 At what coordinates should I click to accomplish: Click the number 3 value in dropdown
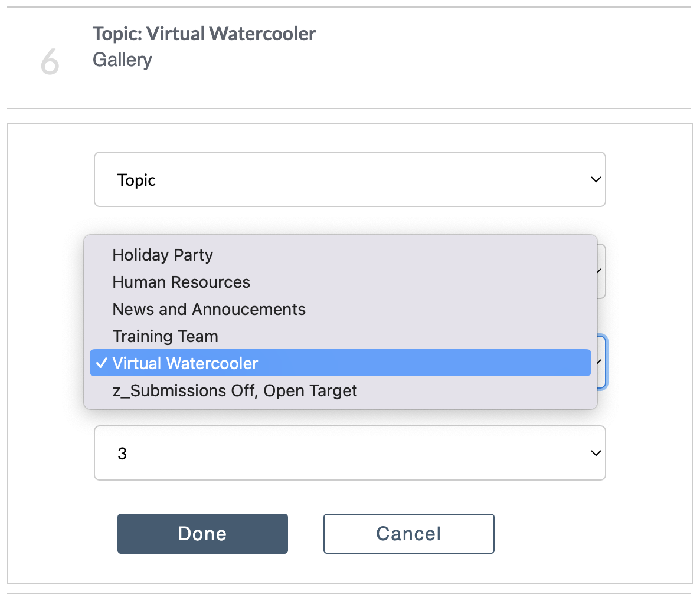click(122, 454)
